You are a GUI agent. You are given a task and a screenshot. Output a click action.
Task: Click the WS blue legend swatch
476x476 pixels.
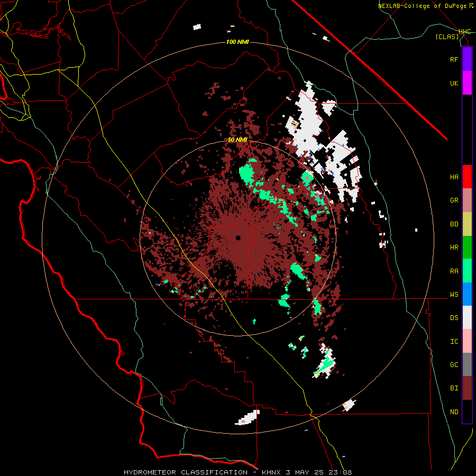click(x=467, y=294)
